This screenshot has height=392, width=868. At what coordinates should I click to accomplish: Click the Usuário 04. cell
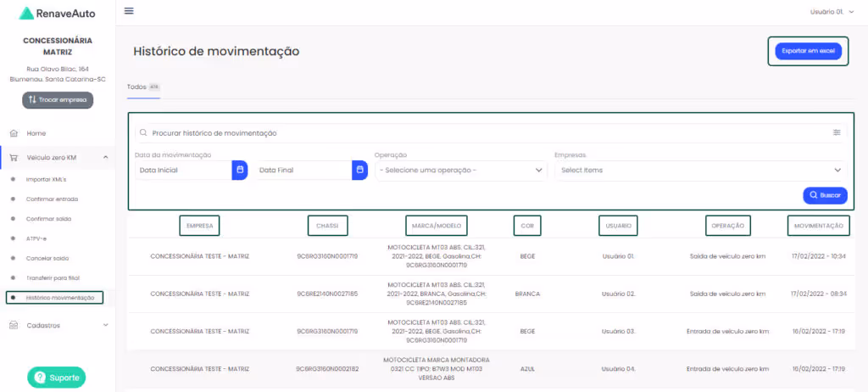click(618, 369)
